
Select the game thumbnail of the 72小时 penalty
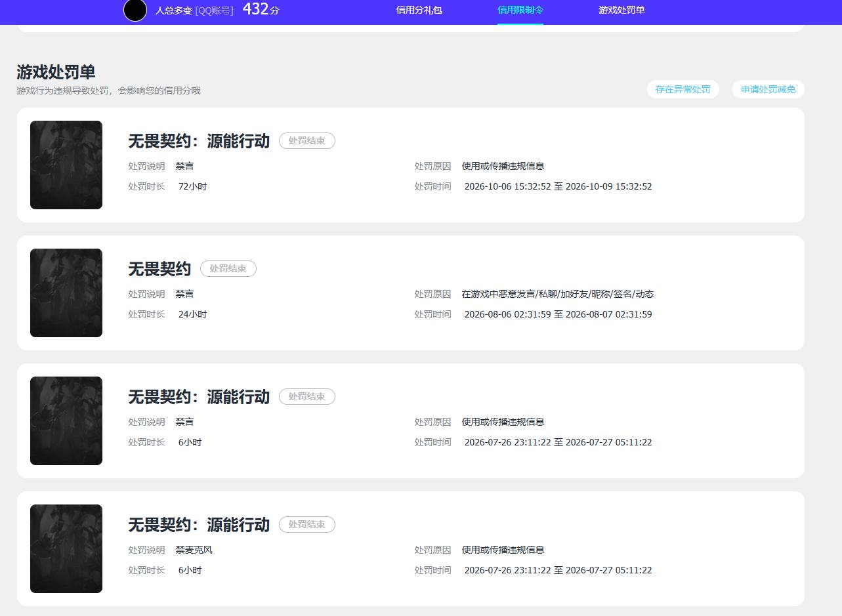click(x=66, y=165)
